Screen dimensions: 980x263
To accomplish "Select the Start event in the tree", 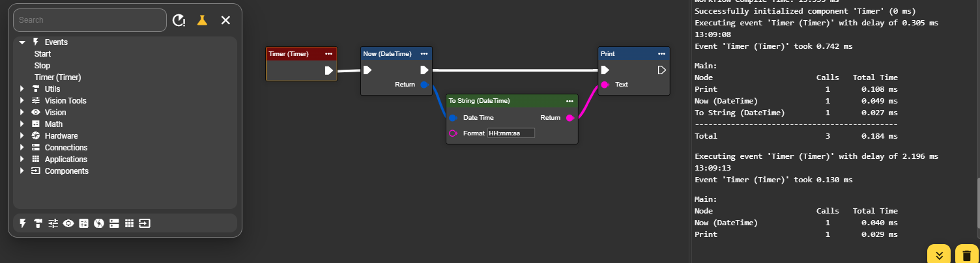I will coord(42,54).
